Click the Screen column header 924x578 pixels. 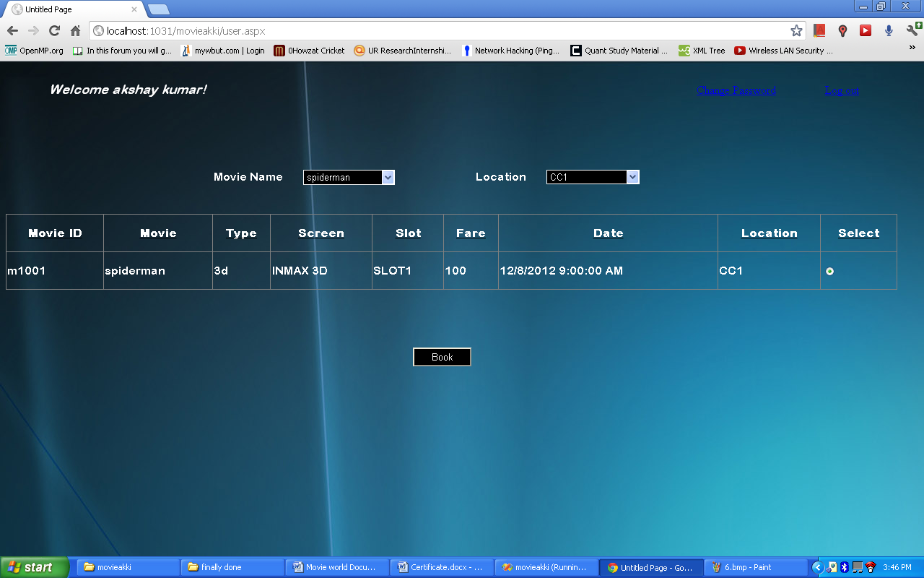tap(321, 233)
